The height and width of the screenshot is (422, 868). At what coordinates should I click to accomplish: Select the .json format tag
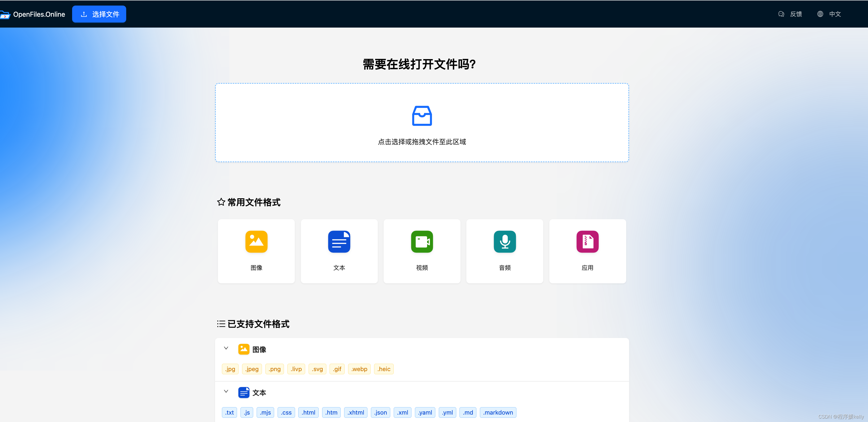click(380, 412)
